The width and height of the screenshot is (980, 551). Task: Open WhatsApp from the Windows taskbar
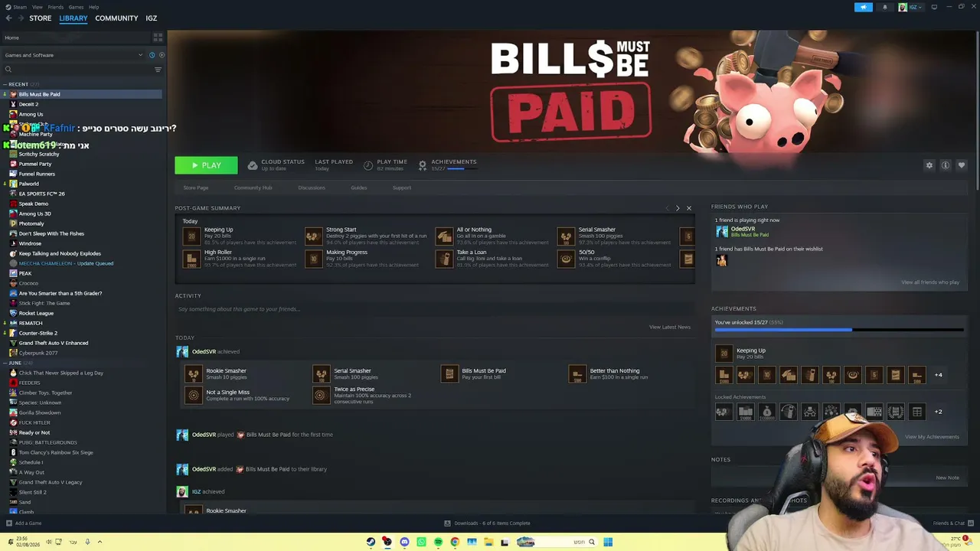tap(421, 542)
